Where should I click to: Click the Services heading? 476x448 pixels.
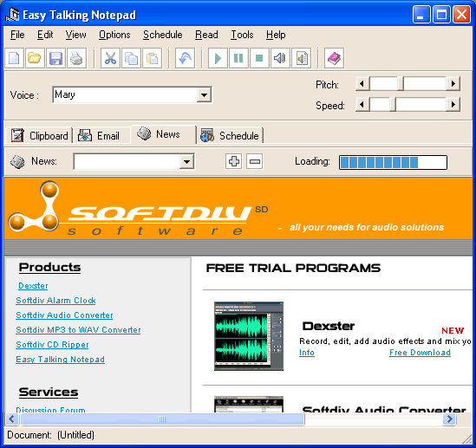pyautogui.click(x=49, y=393)
